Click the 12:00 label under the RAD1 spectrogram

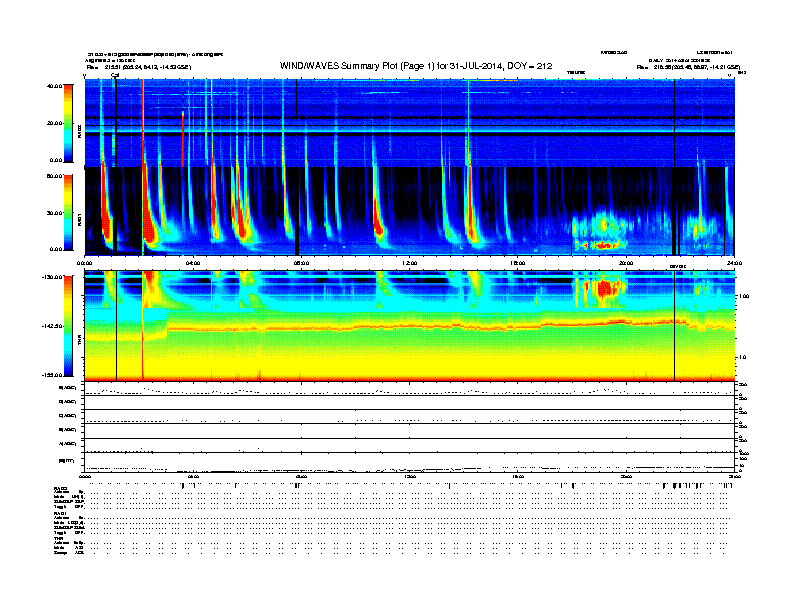[410, 263]
